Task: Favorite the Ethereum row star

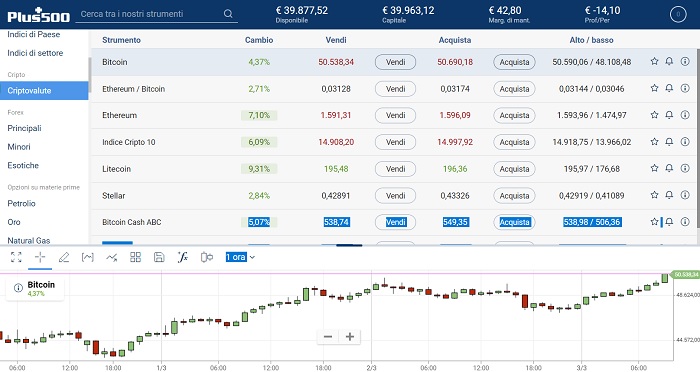Action: (x=654, y=115)
